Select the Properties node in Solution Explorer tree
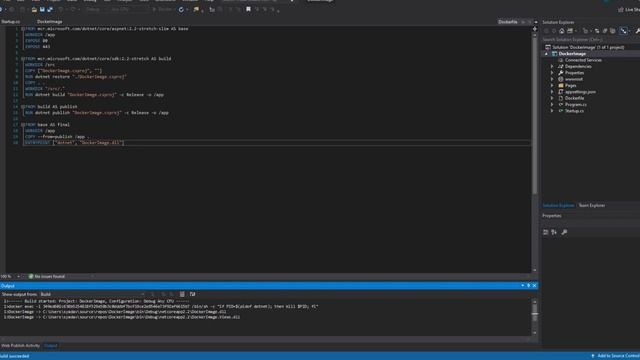Viewport: 640px width, 360px height. click(x=574, y=73)
